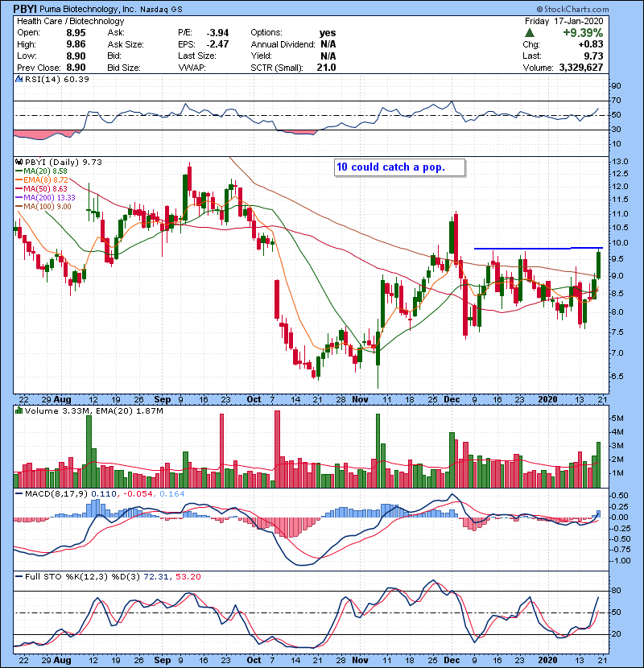The image size is (644, 668).
Task: Click the 80 label on the stochastic axis
Action: coord(617,591)
